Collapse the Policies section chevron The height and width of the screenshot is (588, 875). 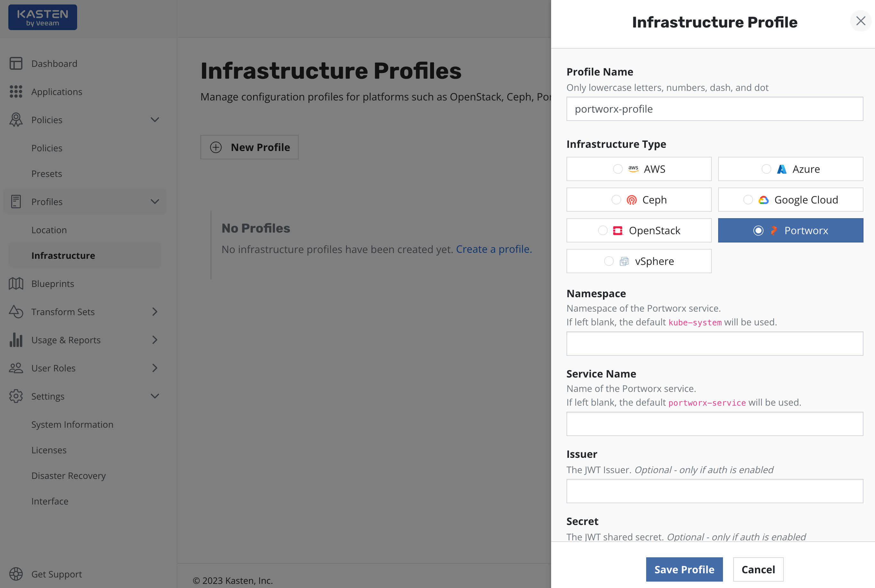[155, 120]
